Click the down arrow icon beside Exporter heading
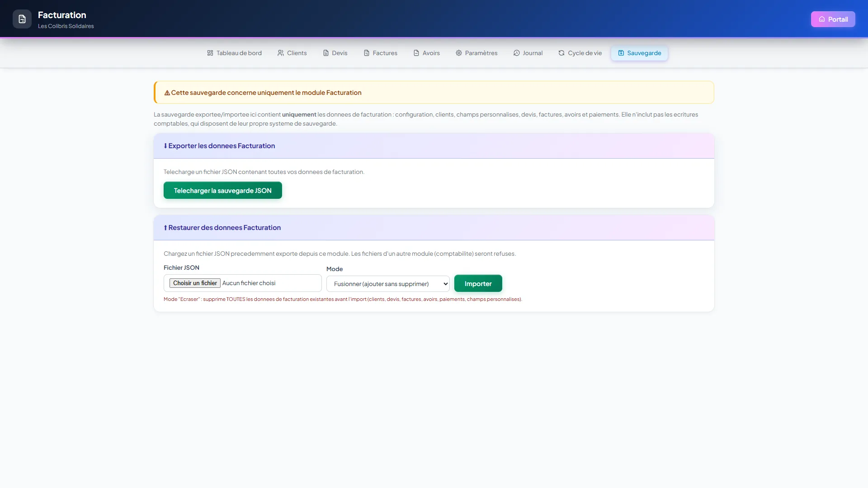The image size is (868, 488). (165, 146)
